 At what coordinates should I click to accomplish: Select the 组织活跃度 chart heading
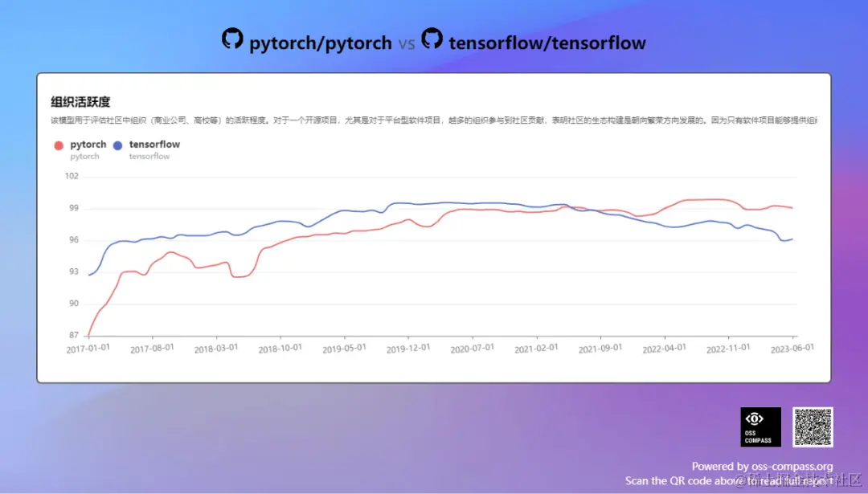coord(81,102)
